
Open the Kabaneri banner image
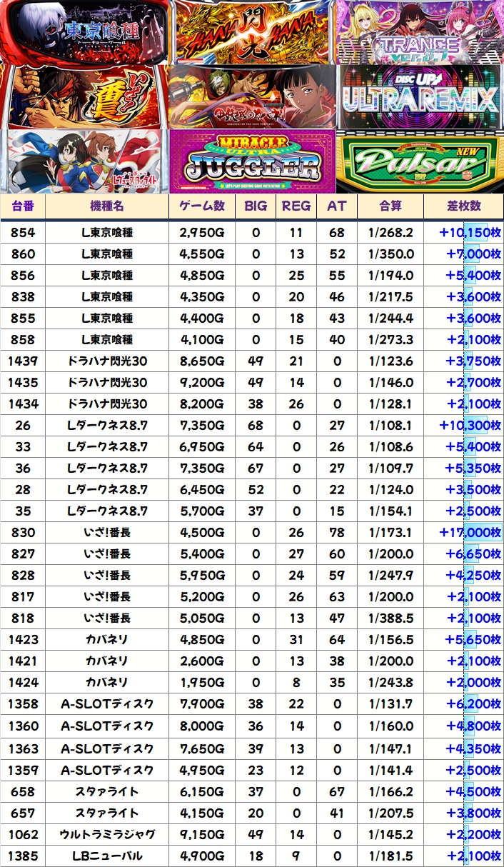pyautogui.click(x=251, y=96)
